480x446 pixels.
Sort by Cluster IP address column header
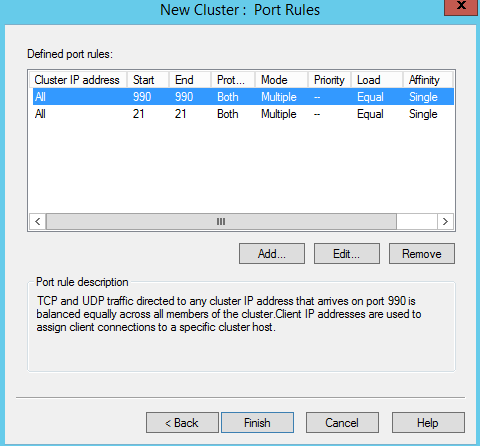pyautogui.click(x=78, y=80)
